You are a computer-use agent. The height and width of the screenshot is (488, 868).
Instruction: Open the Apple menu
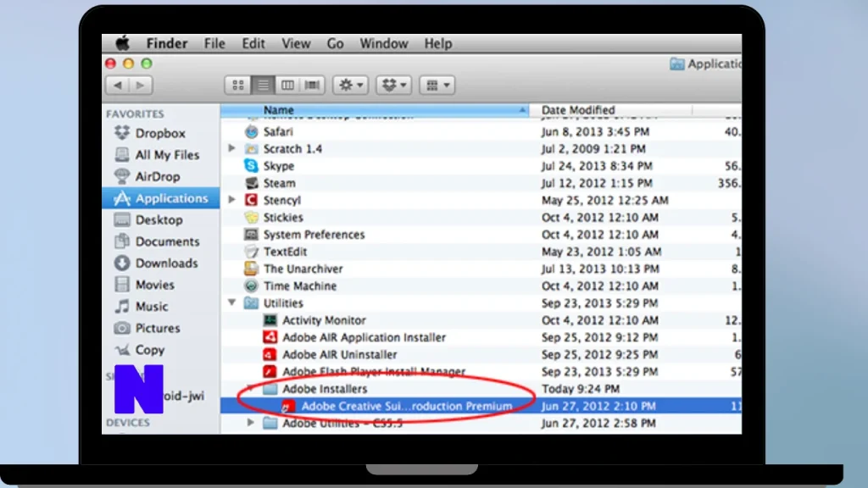click(122, 43)
